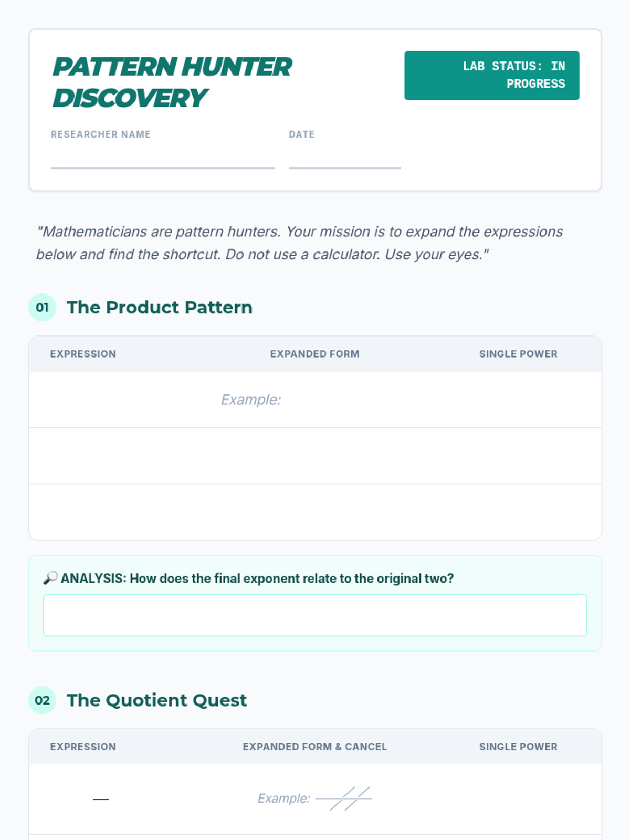This screenshot has width=630, height=840.
Task: Click the Example label in Product Pattern table
Action: 250,400
